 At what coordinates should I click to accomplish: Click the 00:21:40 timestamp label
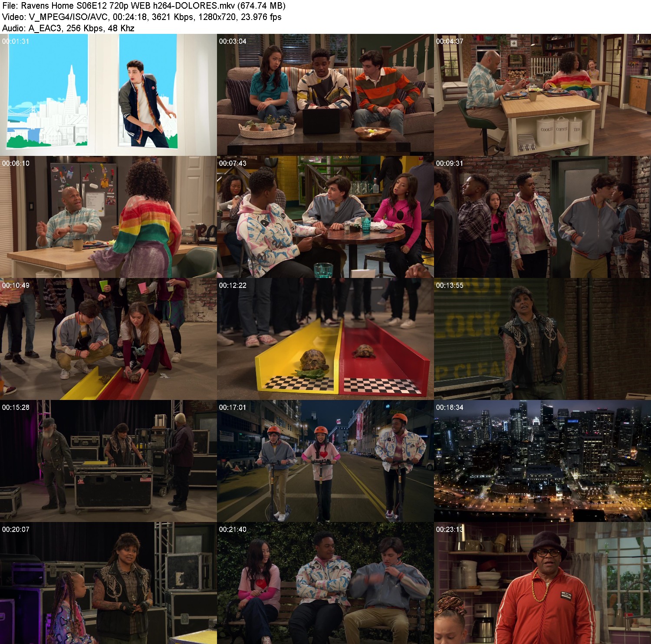(x=233, y=529)
